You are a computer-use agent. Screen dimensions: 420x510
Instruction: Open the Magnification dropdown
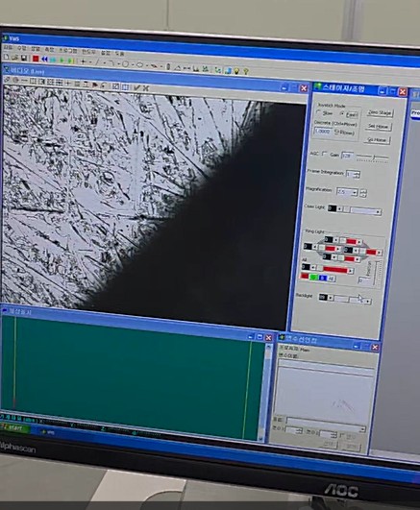coord(355,192)
